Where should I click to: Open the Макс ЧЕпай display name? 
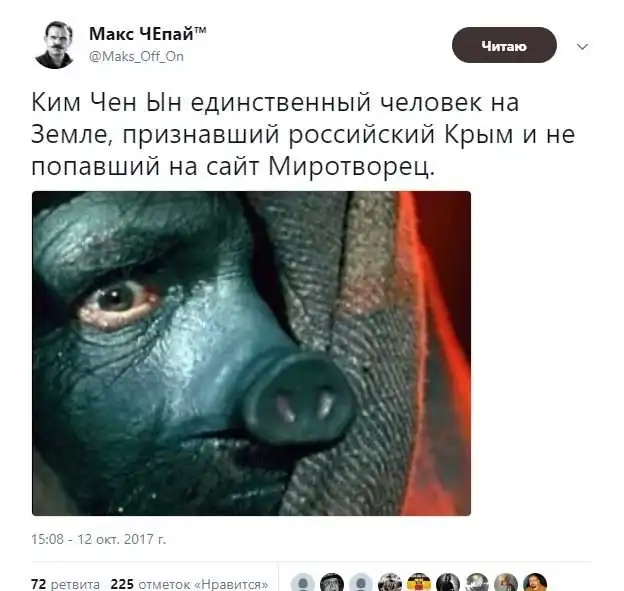(147, 34)
